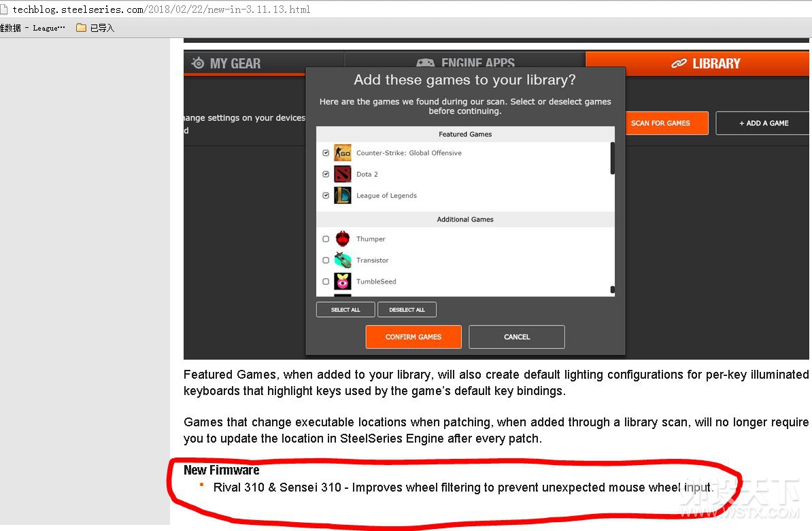Check the Thumper checkbox
The image size is (812, 531).
[326, 239]
